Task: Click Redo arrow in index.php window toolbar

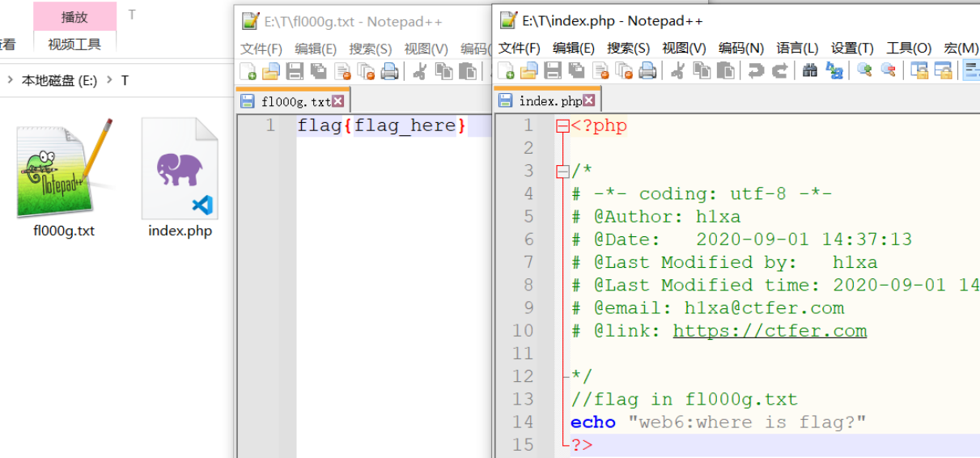Action: pos(779,71)
